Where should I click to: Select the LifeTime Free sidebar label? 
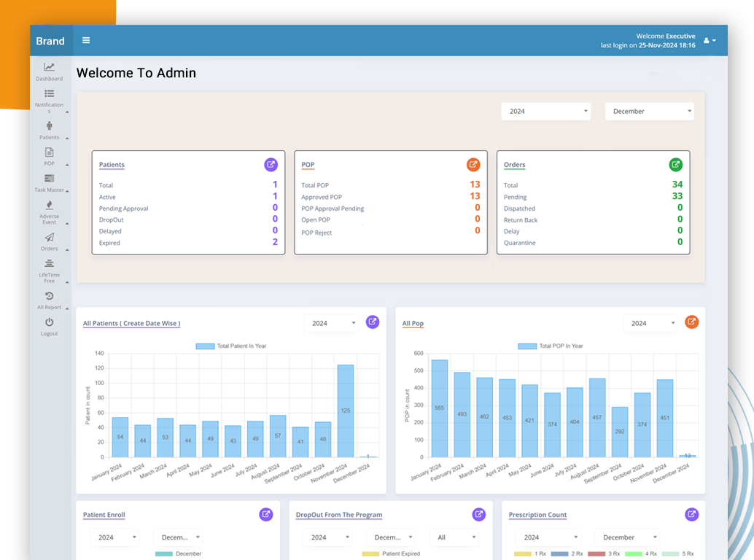(49, 278)
